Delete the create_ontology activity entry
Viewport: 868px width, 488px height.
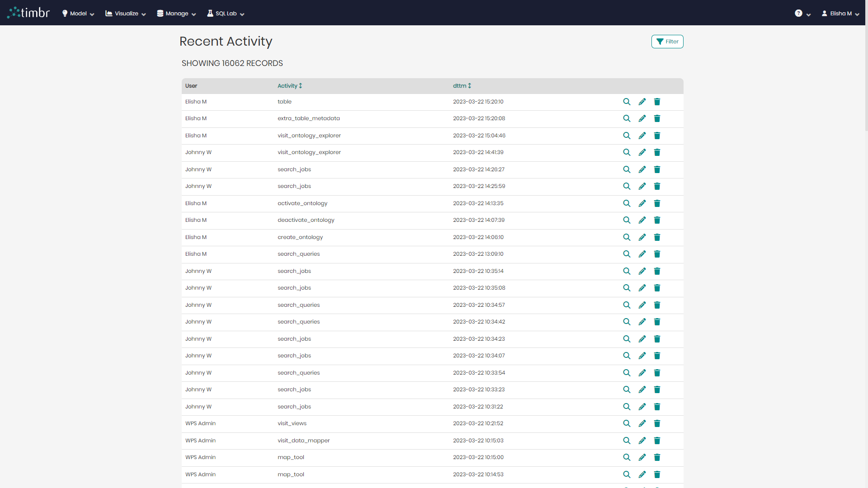657,237
